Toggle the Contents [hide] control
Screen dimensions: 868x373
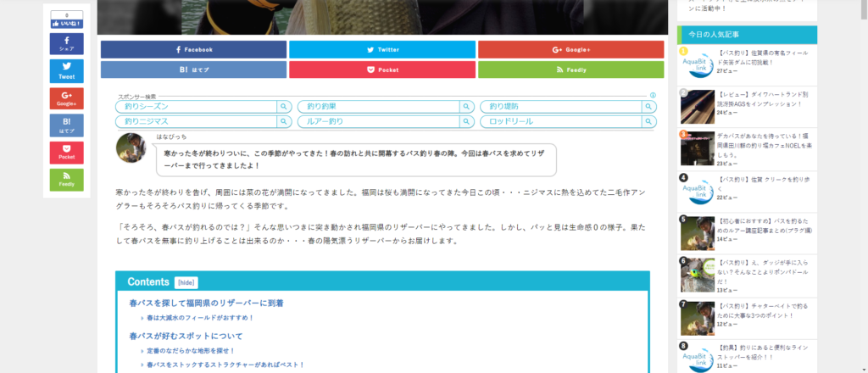pyautogui.click(x=186, y=282)
